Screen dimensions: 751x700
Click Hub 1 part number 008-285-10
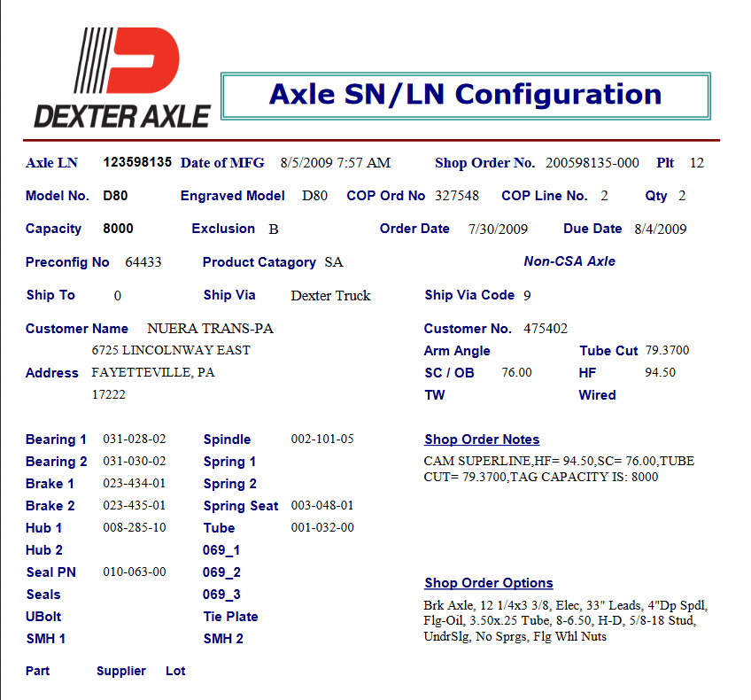point(135,527)
